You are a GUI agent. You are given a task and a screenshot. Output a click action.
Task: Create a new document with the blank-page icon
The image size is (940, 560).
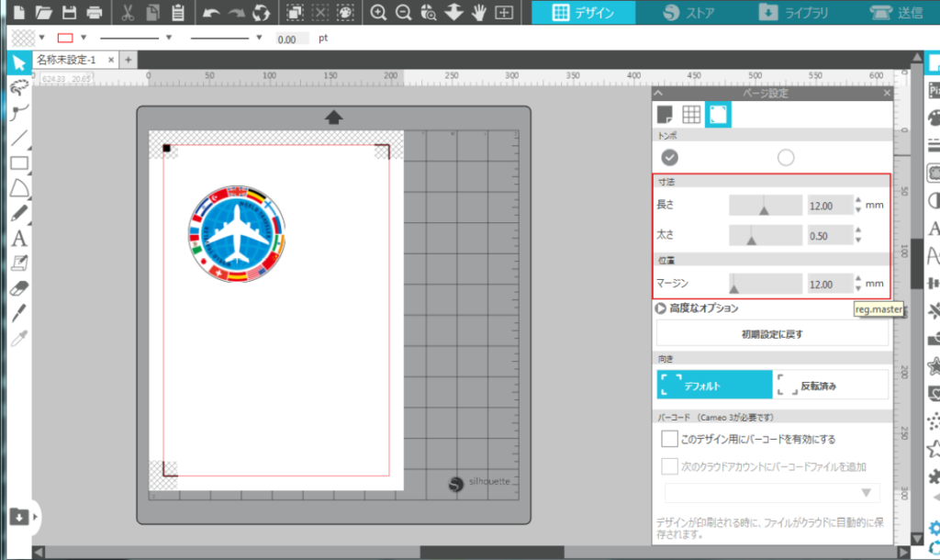[x=18, y=12]
